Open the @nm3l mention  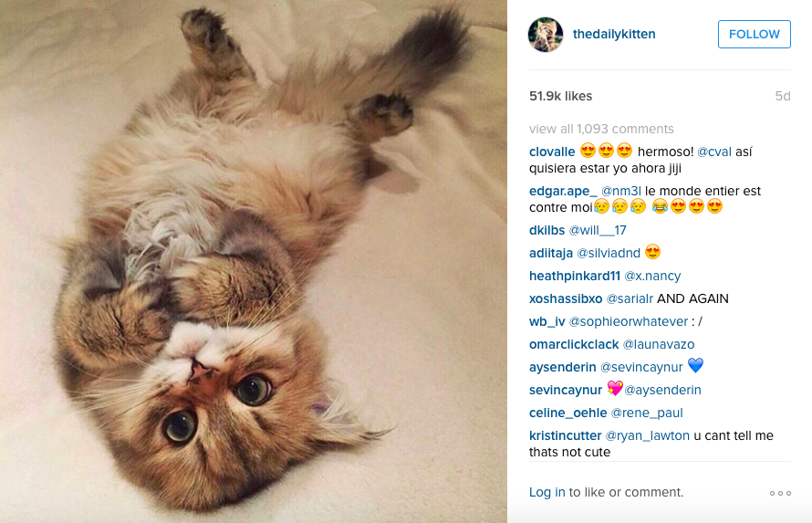pos(621,191)
